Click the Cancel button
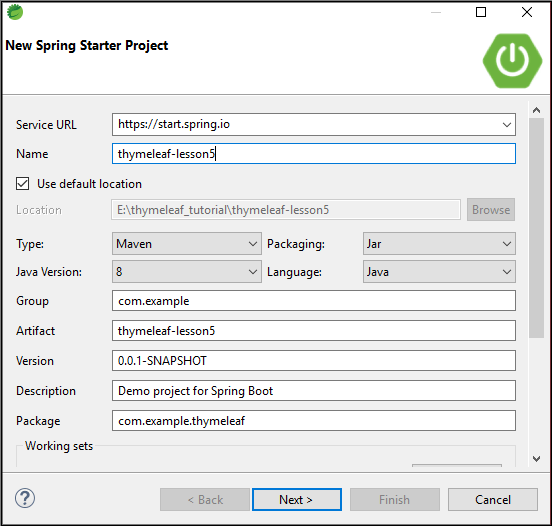Screen dimensions: 552x526 coord(493,500)
